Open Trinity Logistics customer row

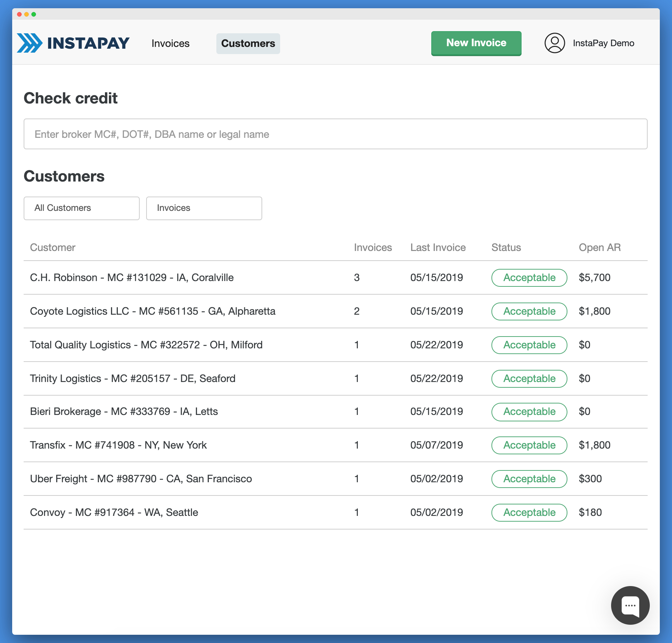coord(335,378)
